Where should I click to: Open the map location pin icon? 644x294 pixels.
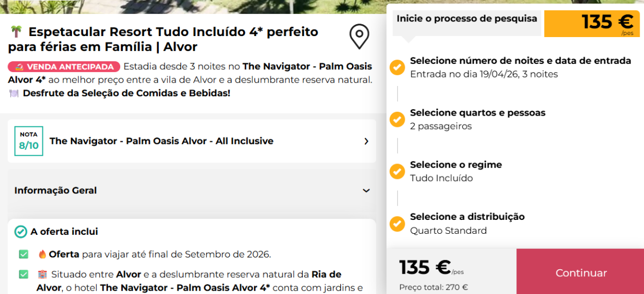coord(359,37)
